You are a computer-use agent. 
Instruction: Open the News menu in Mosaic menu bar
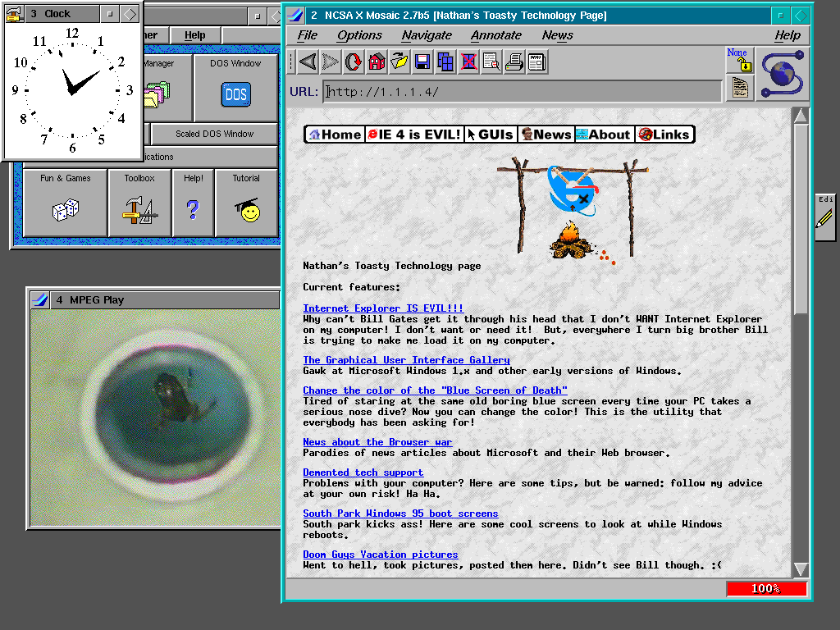pos(558,35)
